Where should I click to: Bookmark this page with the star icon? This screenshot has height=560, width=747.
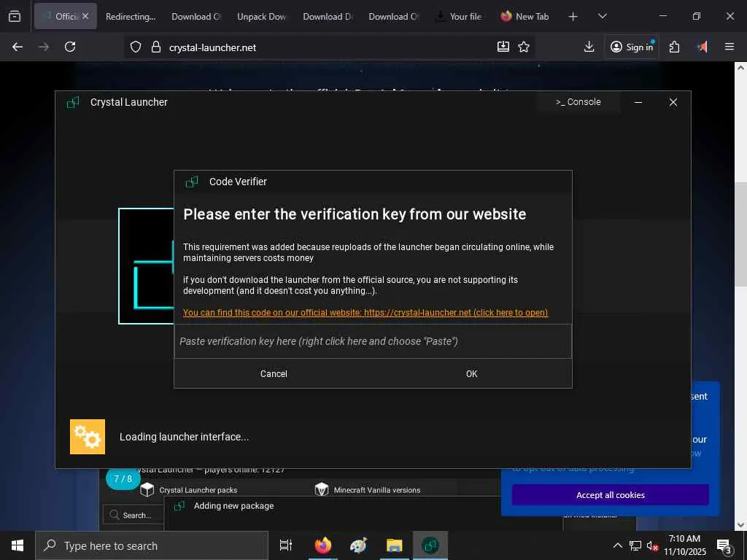[x=524, y=47]
